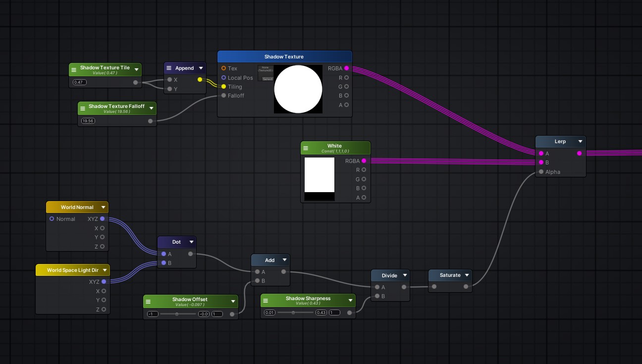The image size is (642, 364).
Task: Click the Shadow Texture Falloff hamburger icon
Action: pos(83,108)
